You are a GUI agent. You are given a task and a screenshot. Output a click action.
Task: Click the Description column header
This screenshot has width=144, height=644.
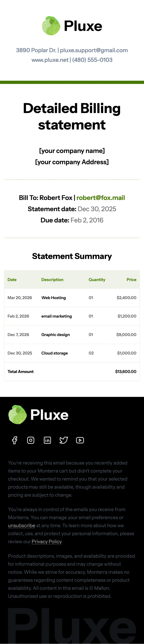pyautogui.click(x=52, y=280)
